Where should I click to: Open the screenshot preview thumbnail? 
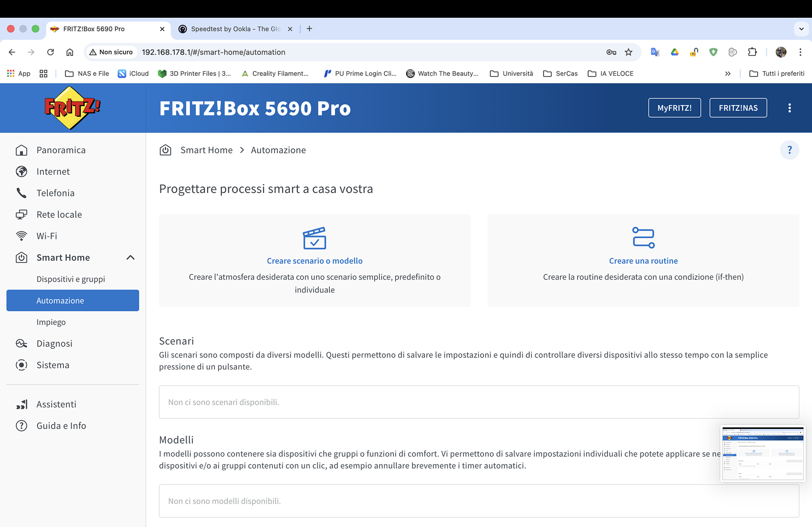(x=763, y=453)
